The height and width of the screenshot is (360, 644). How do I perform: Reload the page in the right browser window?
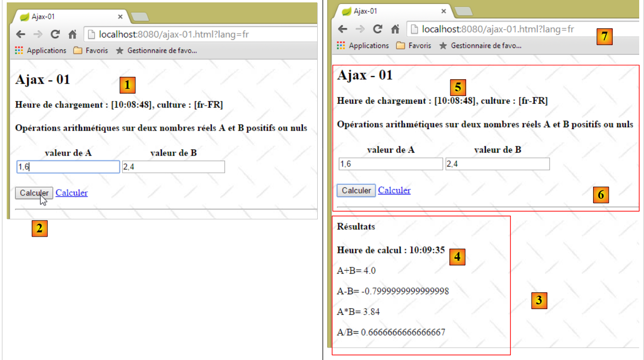pos(378,29)
